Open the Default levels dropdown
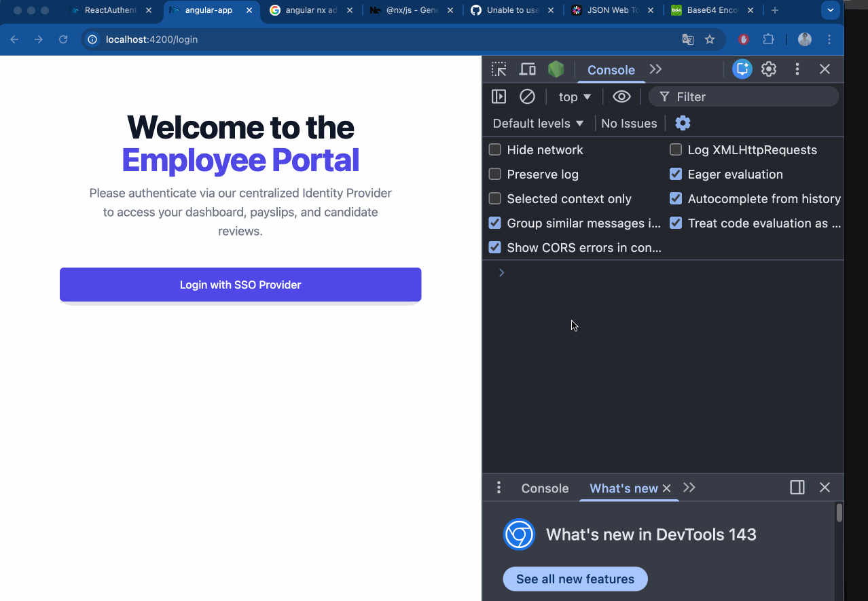The image size is (868, 601). (537, 123)
